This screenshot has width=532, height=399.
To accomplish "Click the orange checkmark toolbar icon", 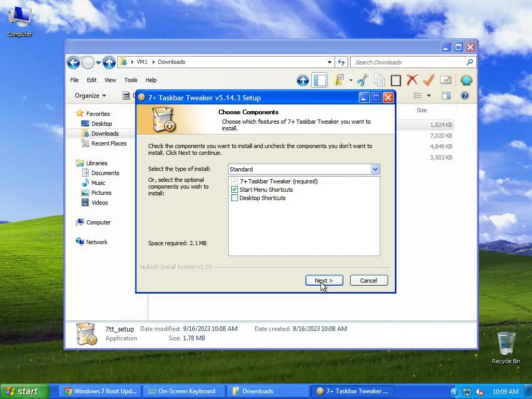I will tap(429, 80).
